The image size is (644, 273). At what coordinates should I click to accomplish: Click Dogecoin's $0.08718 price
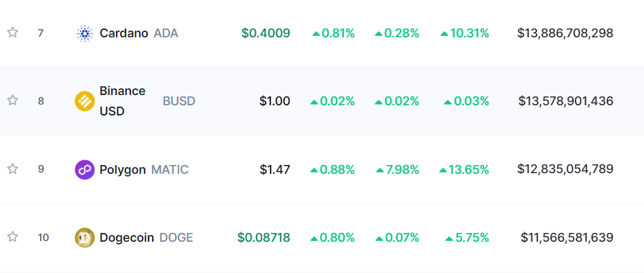pyautogui.click(x=264, y=238)
